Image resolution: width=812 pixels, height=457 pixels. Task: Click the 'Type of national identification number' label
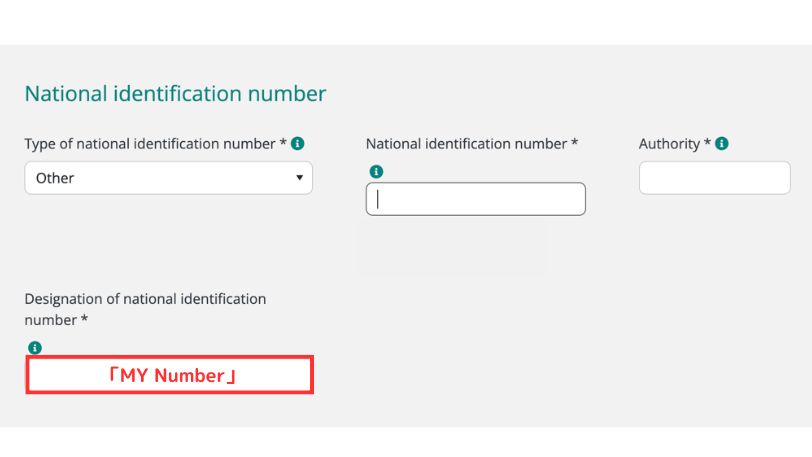pos(149,144)
